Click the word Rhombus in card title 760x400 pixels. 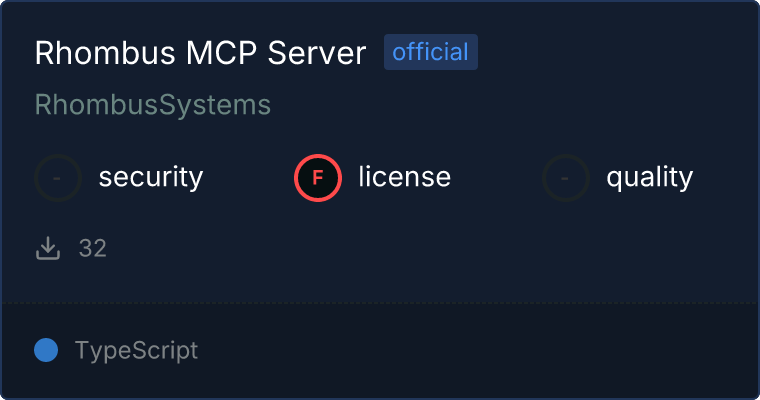pyautogui.click(x=105, y=52)
